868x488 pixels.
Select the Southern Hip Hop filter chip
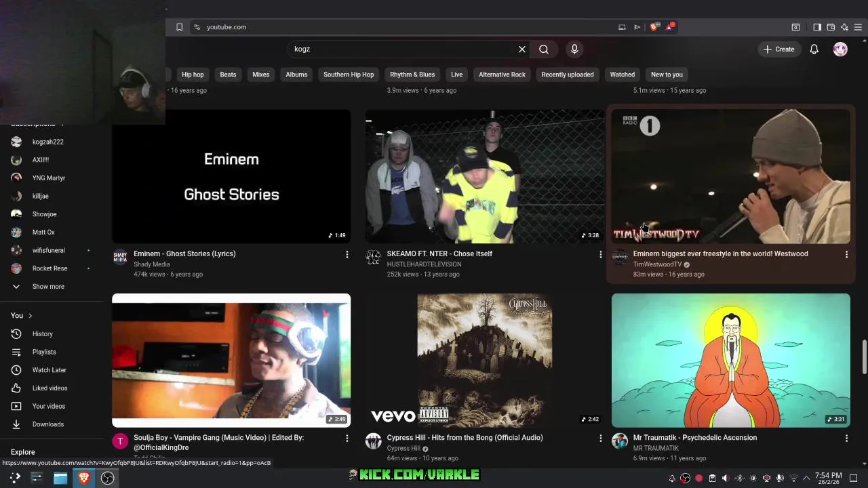pos(349,75)
